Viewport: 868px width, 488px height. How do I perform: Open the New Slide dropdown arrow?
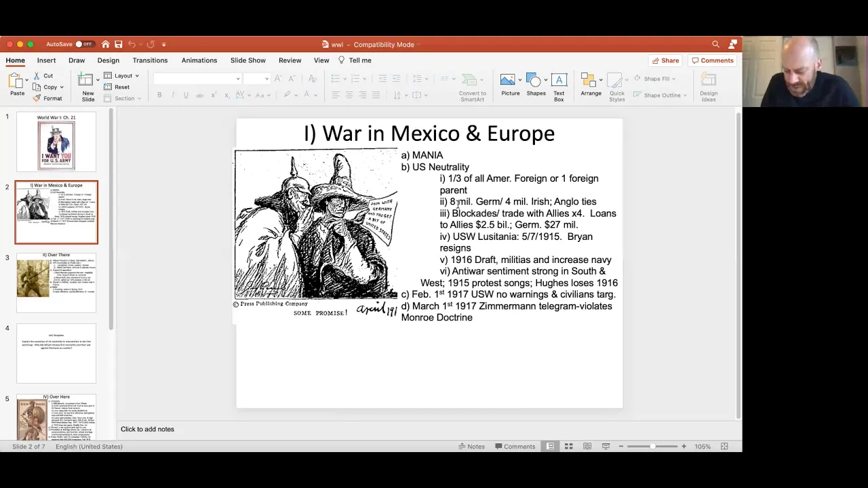[97, 81]
